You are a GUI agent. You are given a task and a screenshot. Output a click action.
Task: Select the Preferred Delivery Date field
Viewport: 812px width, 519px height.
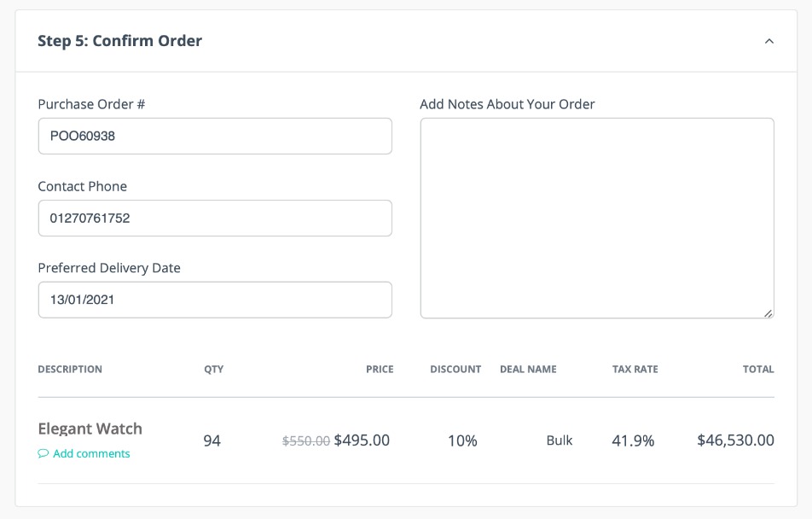pos(215,300)
